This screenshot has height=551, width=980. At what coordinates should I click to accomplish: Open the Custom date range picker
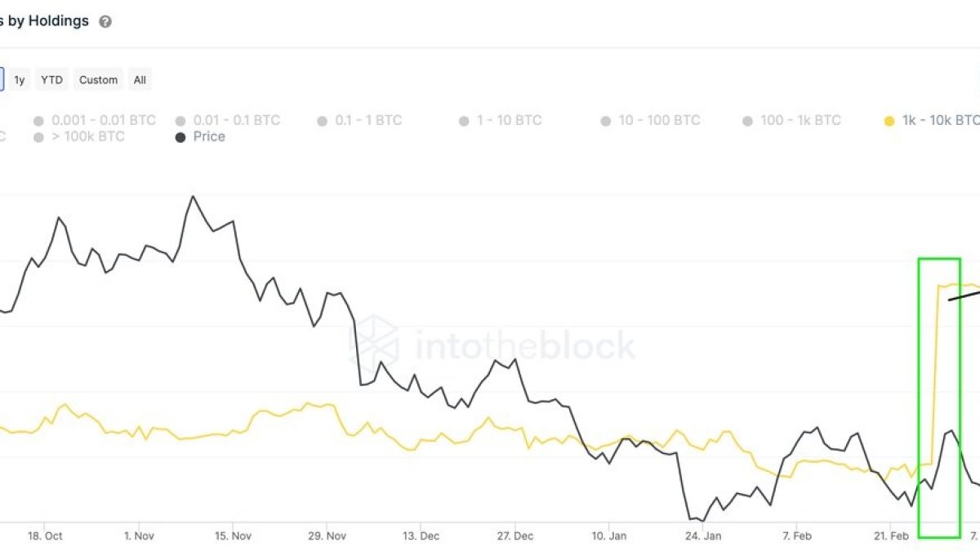98,80
